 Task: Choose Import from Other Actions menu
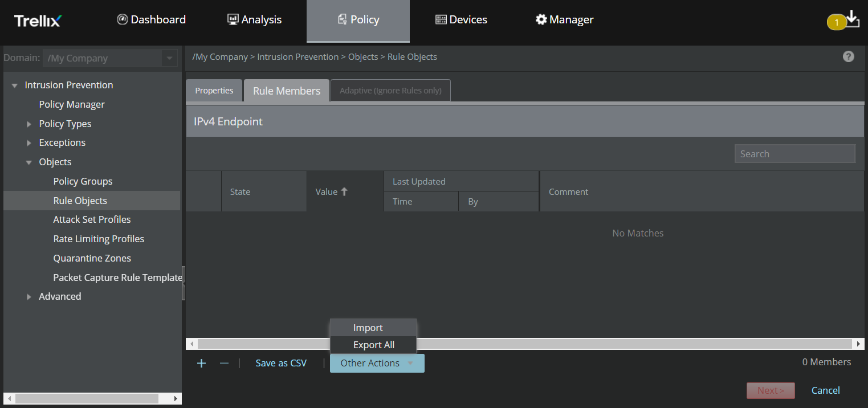pyautogui.click(x=373, y=328)
